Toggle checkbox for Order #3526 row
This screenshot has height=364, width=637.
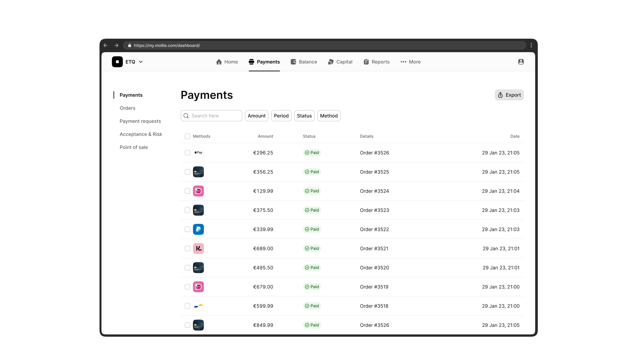point(187,152)
